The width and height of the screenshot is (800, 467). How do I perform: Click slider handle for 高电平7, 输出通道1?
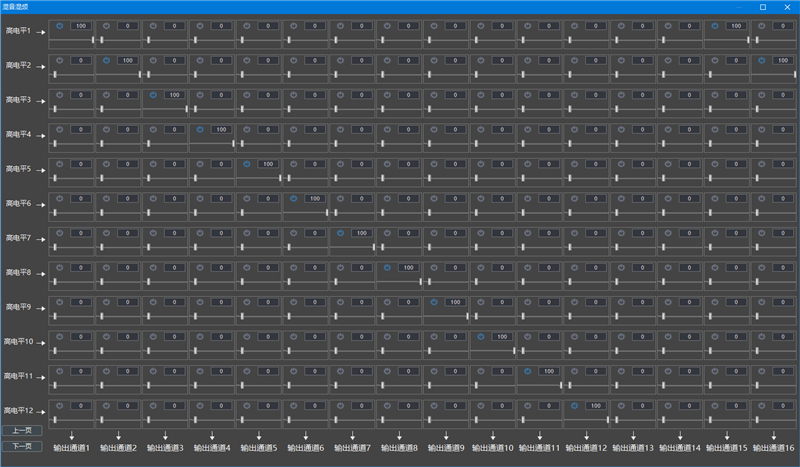coord(55,247)
